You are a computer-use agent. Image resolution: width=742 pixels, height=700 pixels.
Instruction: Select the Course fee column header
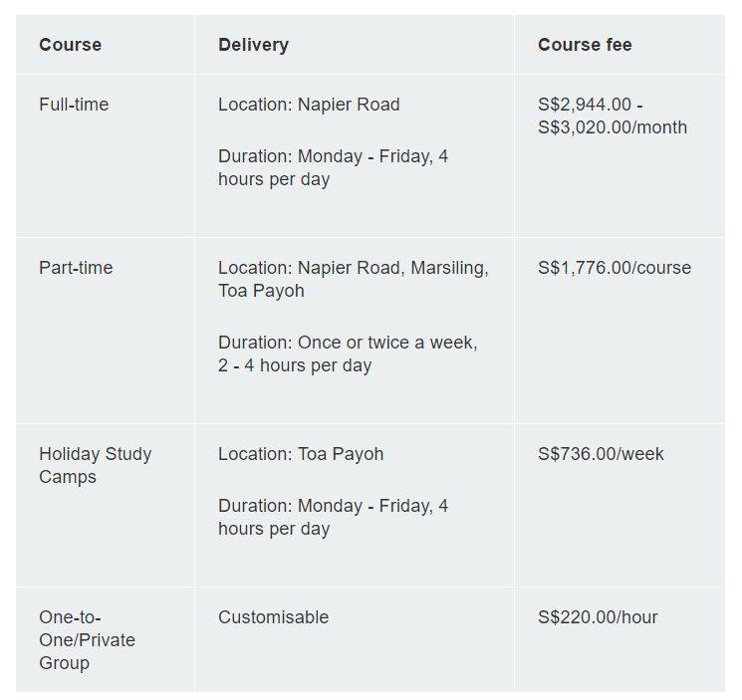(x=585, y=45)
